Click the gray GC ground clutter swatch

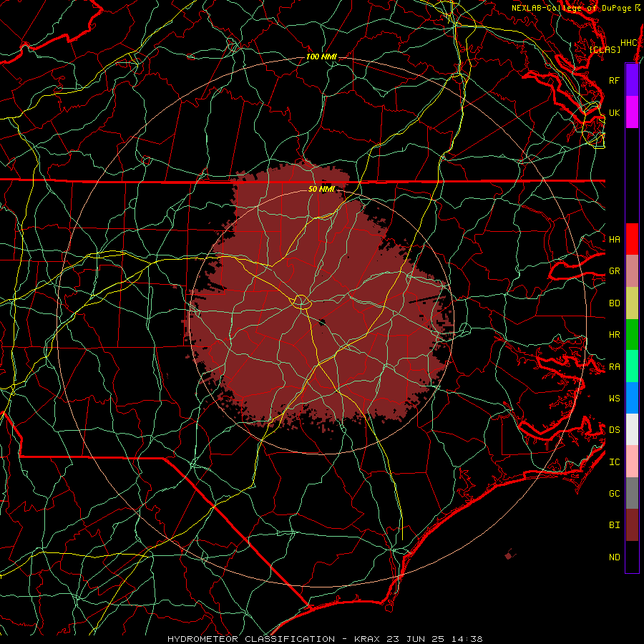(632, 493)
